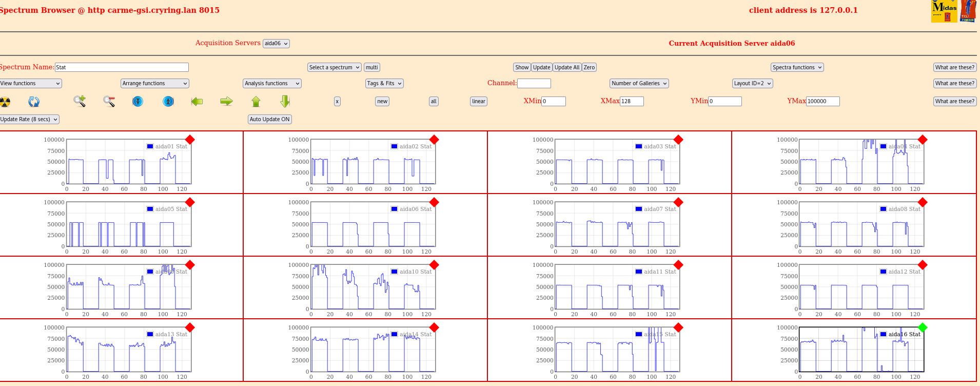Open the Analysis functions menu
Screen dimensions: 980x386
272,84
